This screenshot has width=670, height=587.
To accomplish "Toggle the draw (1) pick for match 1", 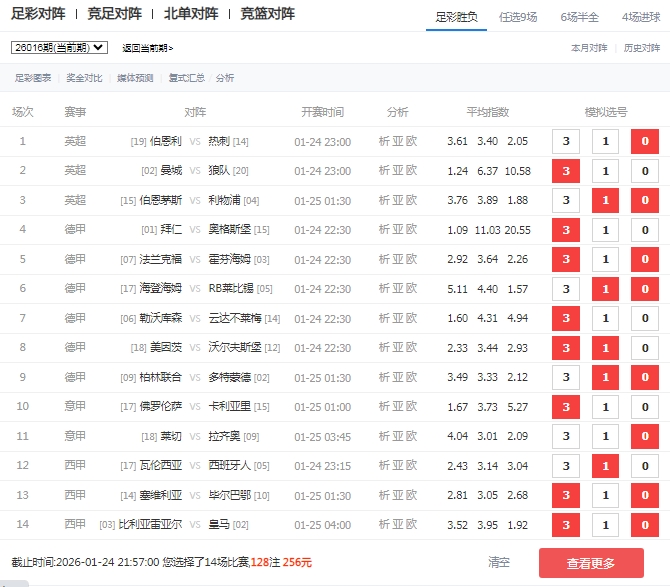I will (x=605, y=142).
